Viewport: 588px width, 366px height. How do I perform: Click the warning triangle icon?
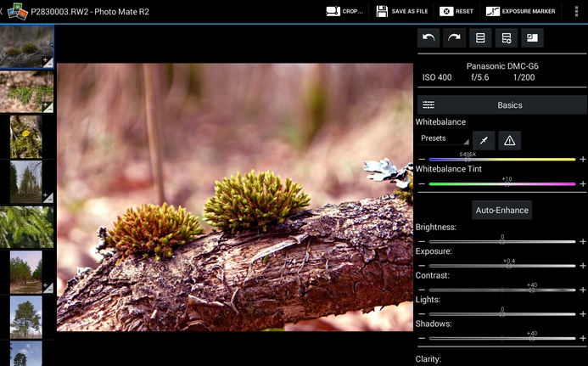point(509,141)
